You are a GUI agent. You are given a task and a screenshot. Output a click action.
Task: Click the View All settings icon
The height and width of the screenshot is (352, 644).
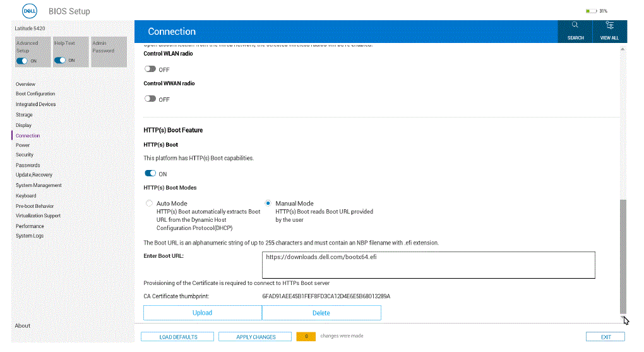click(610, 25)
